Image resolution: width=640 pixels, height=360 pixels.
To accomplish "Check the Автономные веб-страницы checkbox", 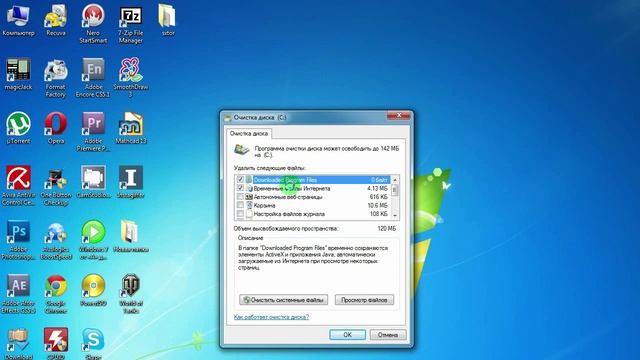I will [240, 197].
